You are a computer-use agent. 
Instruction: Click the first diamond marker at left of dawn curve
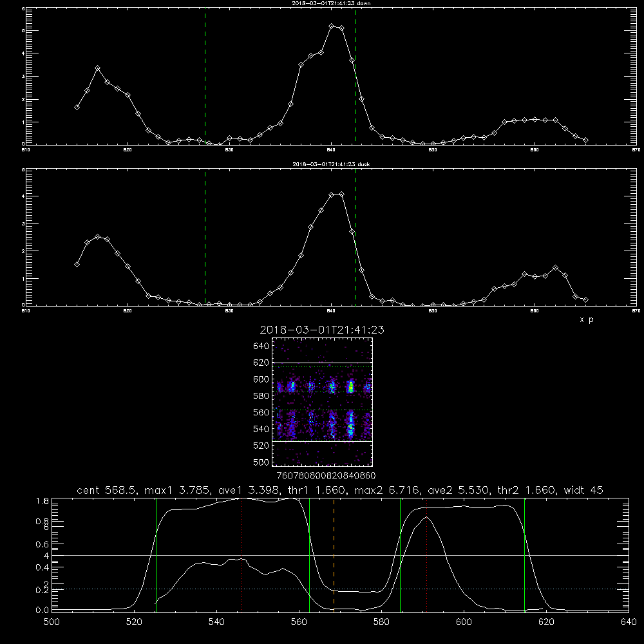click(x=77, y=107)
